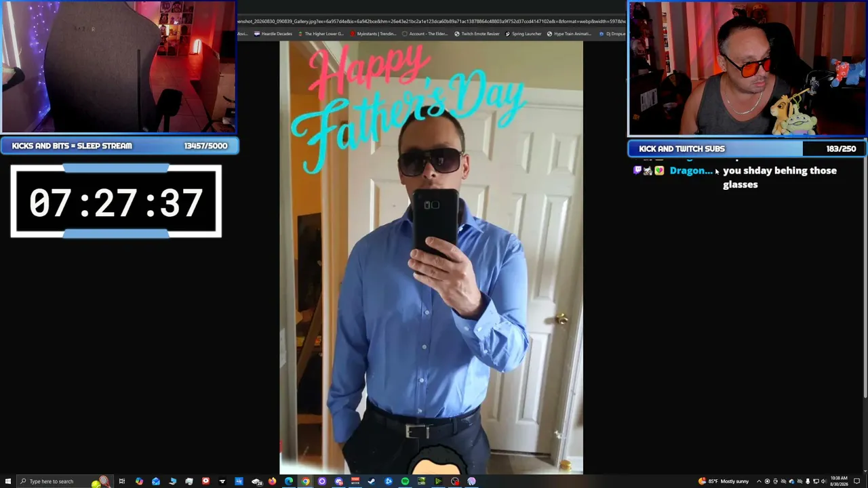This screenshot has height=488, width=868.
Task: Show hidden system tray icons
Action: 759,481
